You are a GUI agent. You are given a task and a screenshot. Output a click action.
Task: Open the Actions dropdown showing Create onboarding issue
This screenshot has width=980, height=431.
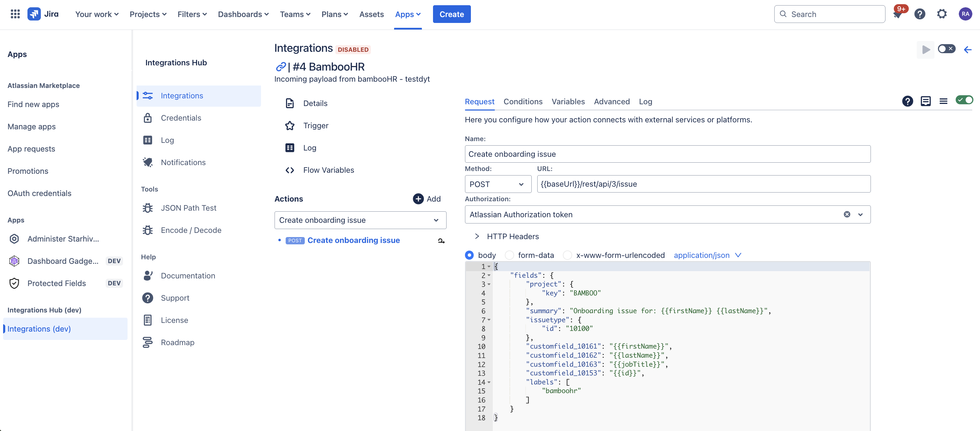click(360, 220)
